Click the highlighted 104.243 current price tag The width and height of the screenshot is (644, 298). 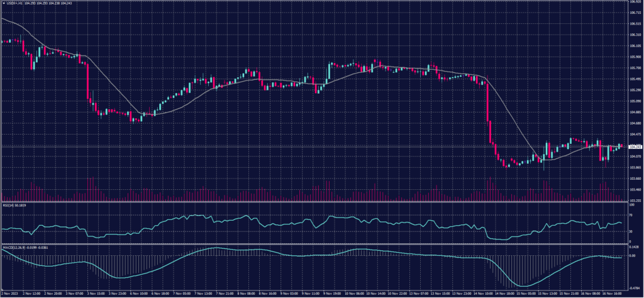tap(633, 146)
